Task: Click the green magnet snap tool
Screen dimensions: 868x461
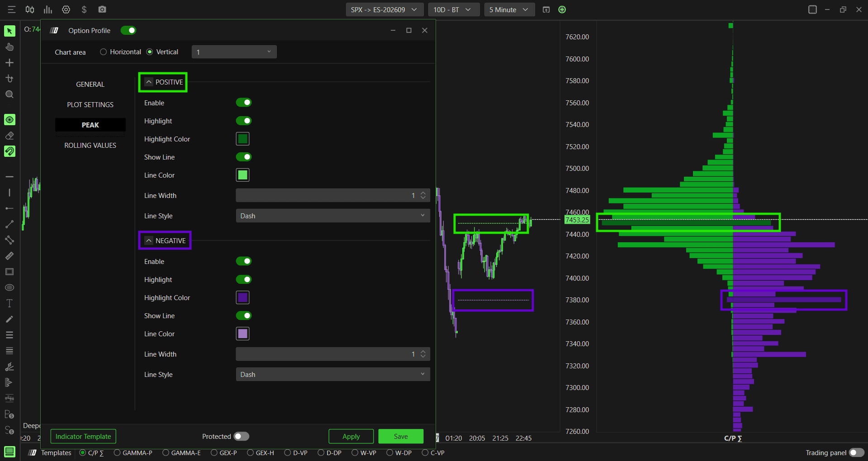Action: 9,151
